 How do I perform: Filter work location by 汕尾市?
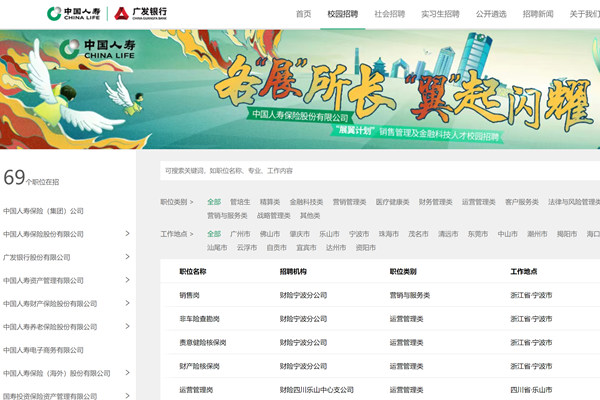click(217, 248)
